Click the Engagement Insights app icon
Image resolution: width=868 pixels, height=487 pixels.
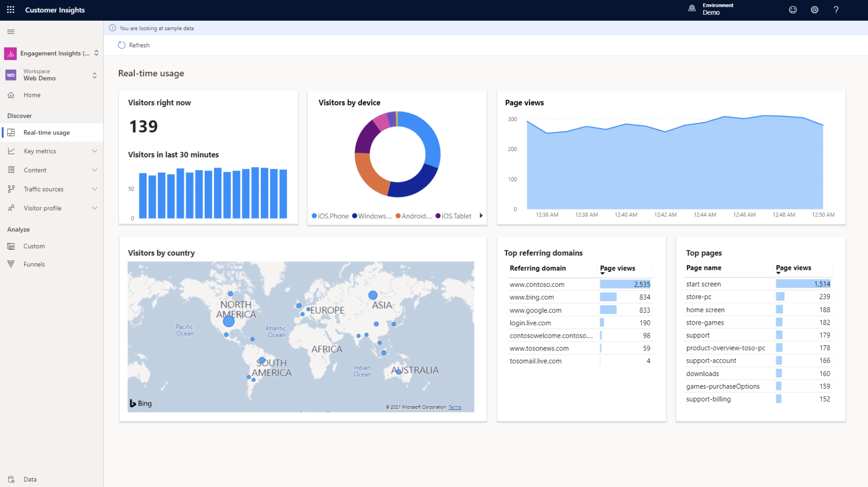11,53
